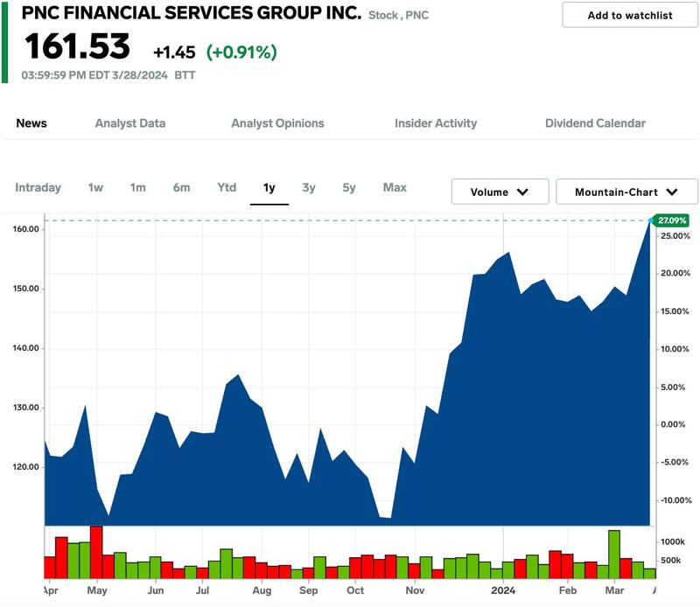This screenshot has width=700, height=607.
Task: Select the 1m chart range
Action: (x=138, y=187)
